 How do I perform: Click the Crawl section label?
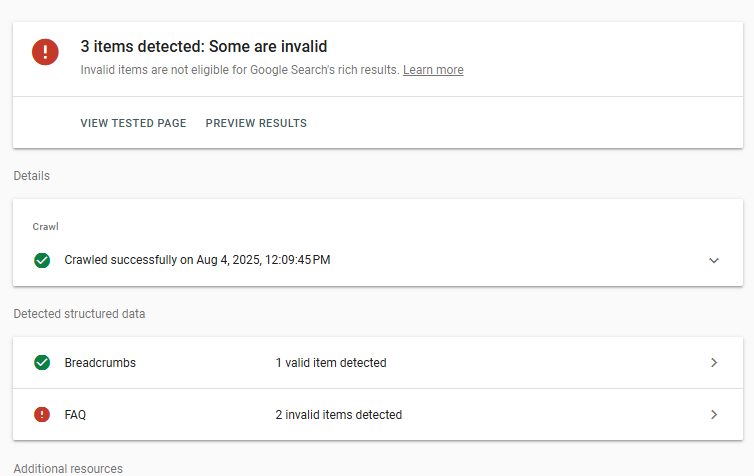point(46,226)
